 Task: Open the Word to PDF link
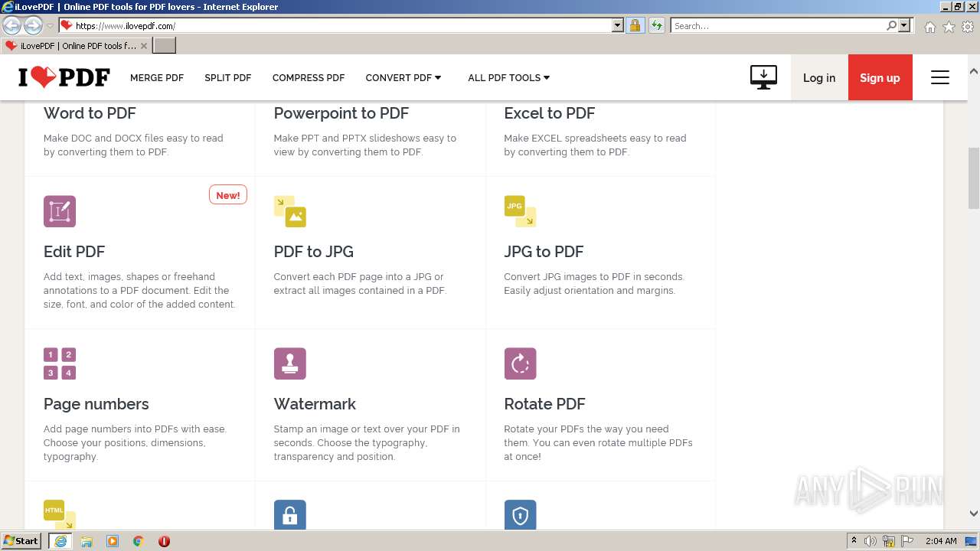tap(90, 113)
